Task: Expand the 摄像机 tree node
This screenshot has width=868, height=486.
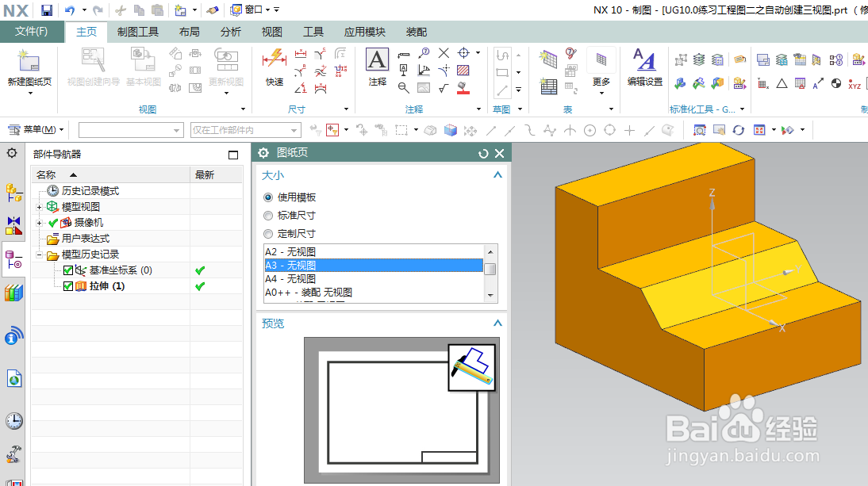Action: [40, 224]
